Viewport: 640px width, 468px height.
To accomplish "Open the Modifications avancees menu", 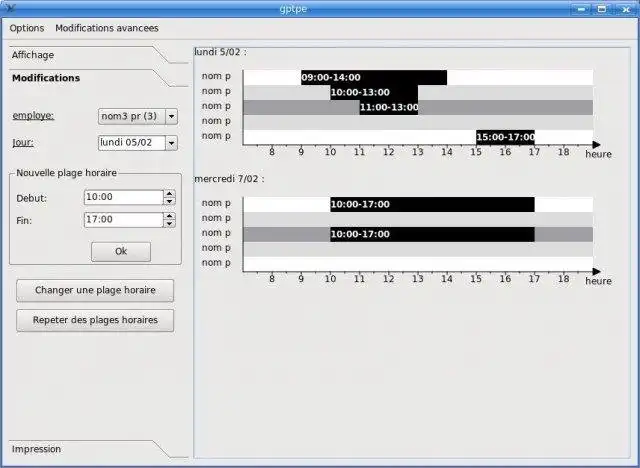I will (107, 28).
